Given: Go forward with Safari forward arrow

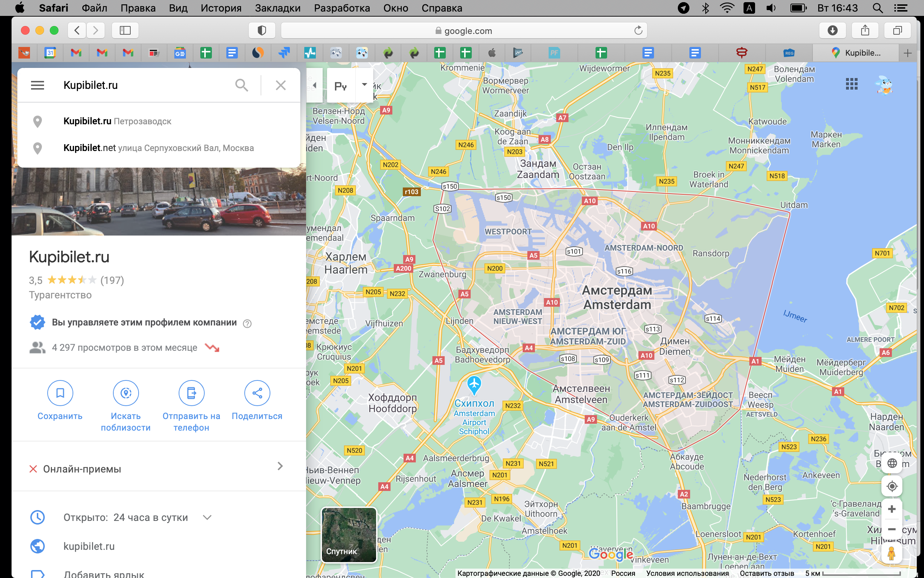Looking at the screenshot, I should point(95,30).
